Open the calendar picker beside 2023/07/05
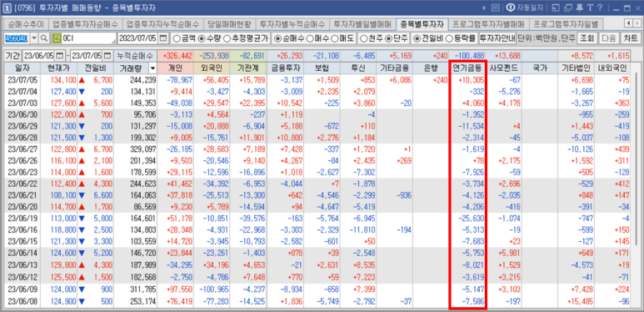This screenshot has width=644, height=312. coord(163,38)
